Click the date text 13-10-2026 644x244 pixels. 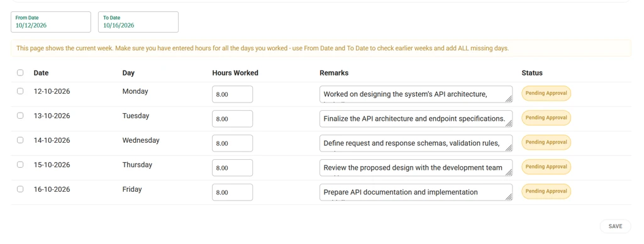(x=52, y=116)
